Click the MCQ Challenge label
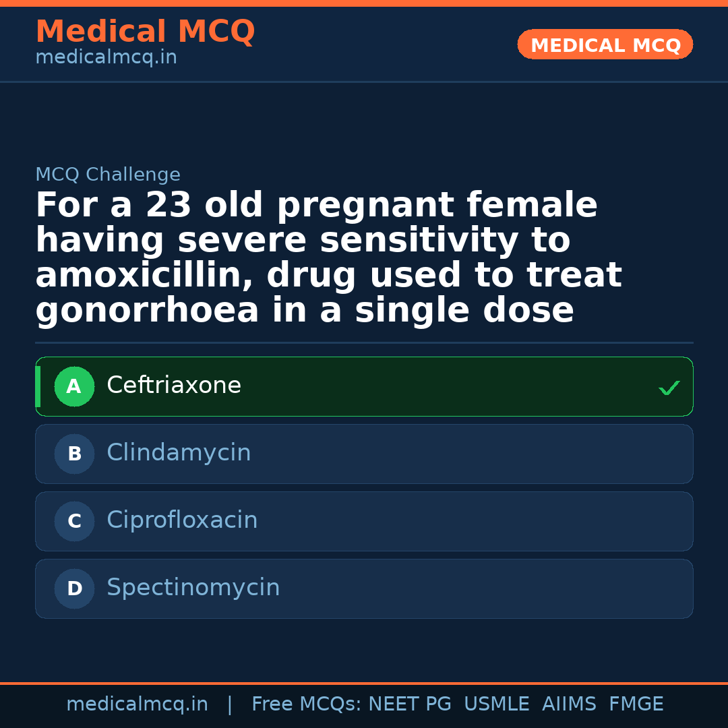The width and height of the screenshot is (728, 728). tap(108, 175)
